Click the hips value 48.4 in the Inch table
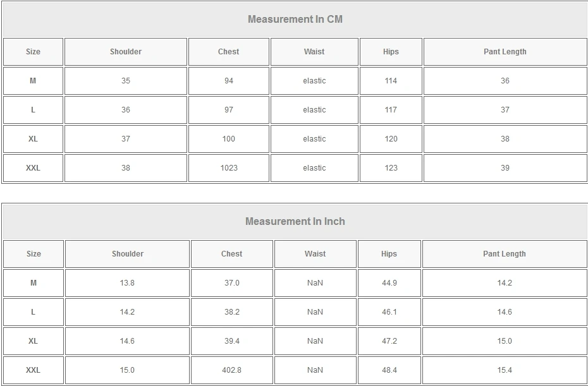Screen dimensions: 588x386 click(x=389, y=370)
